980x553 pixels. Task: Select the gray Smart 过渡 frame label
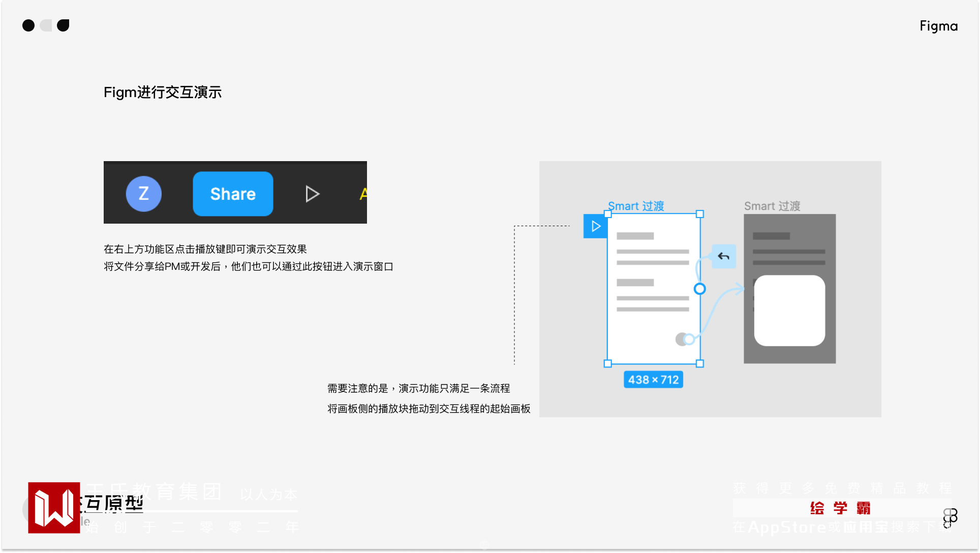click(772, 206)
